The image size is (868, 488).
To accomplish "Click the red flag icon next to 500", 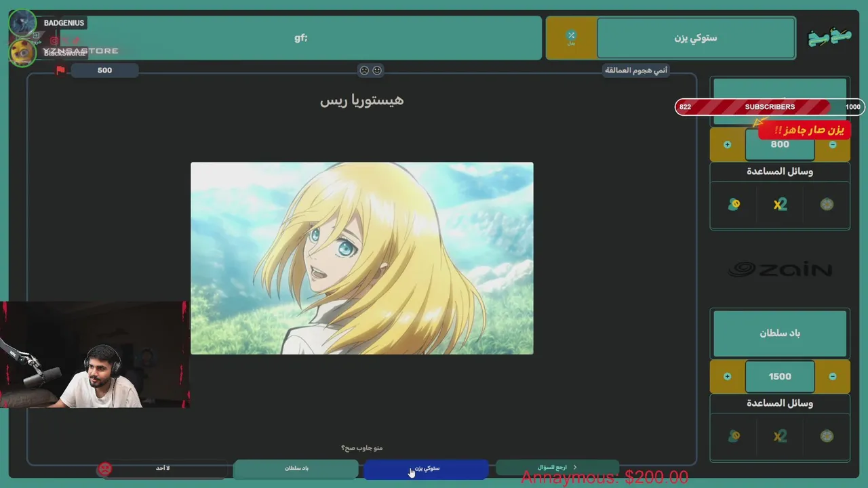I will coord(60,70).
